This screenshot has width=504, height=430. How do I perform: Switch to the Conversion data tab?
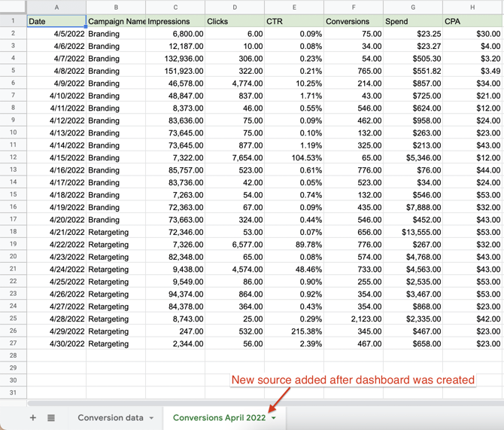click(110, 417)
